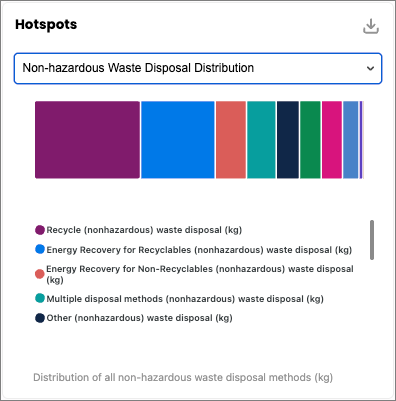Click 'Recycle (nonhazardous) waste disposal (kg)' legend text
This screenshot has width=396, height=401.
coord(144,230)
